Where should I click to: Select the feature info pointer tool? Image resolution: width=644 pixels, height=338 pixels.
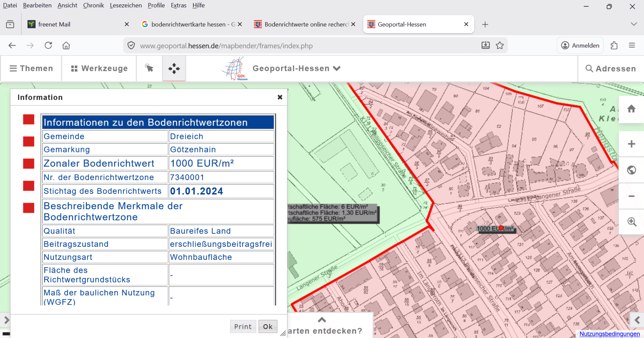click(149, 68)
